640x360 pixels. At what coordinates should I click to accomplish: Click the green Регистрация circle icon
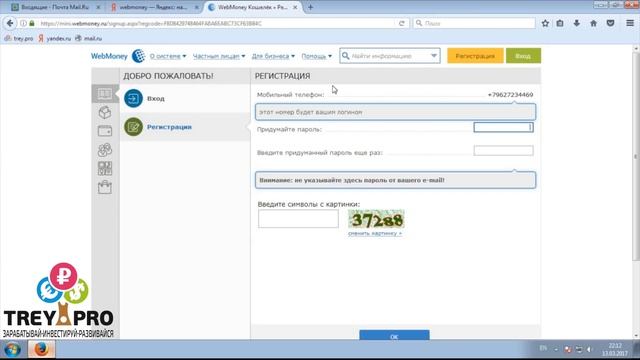133,127
